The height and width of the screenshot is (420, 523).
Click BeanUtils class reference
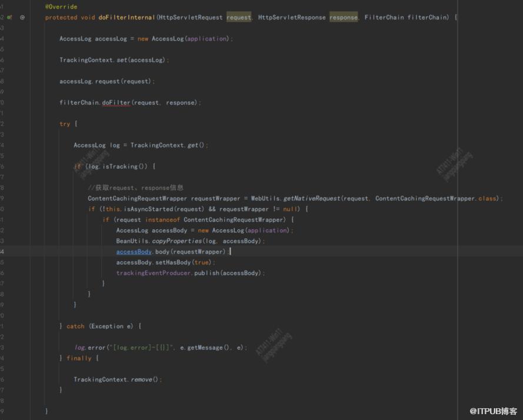coord(132,241)
